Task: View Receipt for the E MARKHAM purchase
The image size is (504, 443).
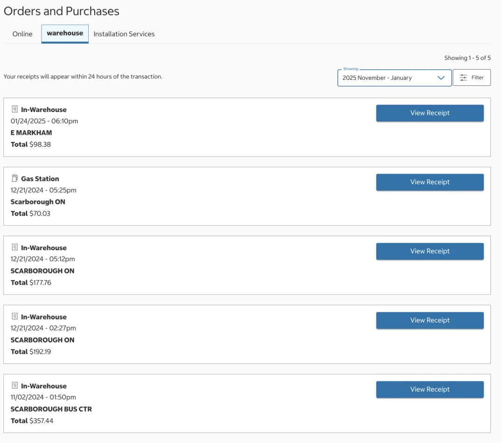Action: point(430,113)
